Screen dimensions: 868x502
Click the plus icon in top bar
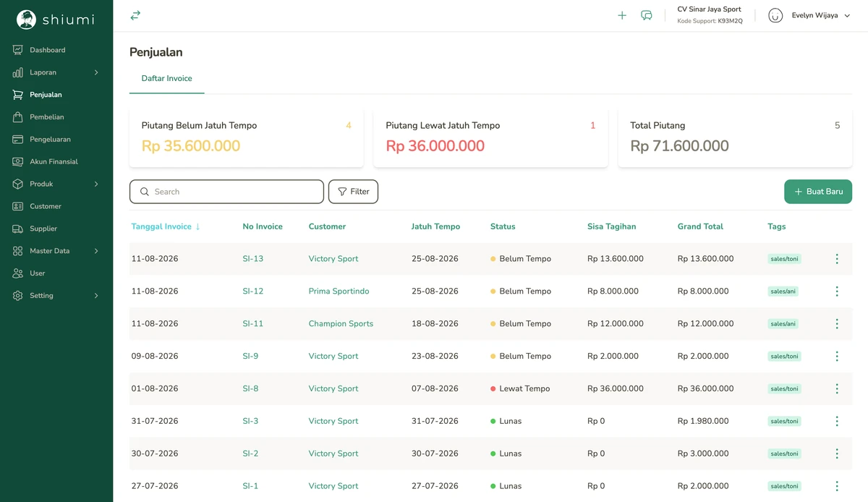622,15
